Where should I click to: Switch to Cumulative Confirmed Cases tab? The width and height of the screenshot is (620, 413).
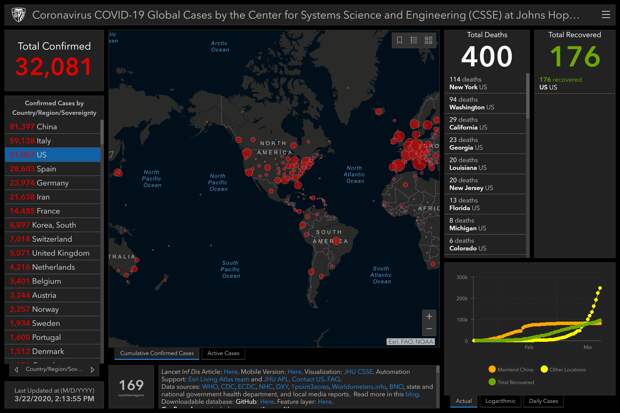tap(157, 353)
